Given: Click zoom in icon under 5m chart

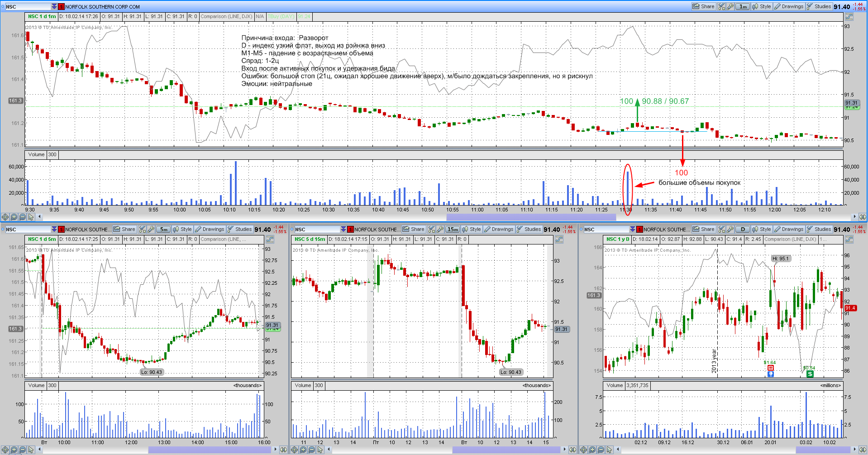Looking at the screenshot, I should point(14,450).
